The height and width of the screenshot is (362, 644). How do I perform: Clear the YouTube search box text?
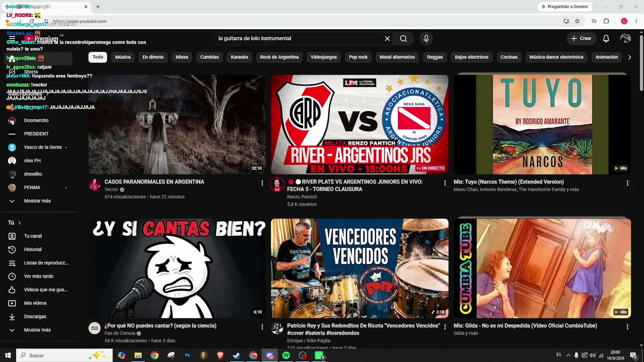tap(387, 39)
